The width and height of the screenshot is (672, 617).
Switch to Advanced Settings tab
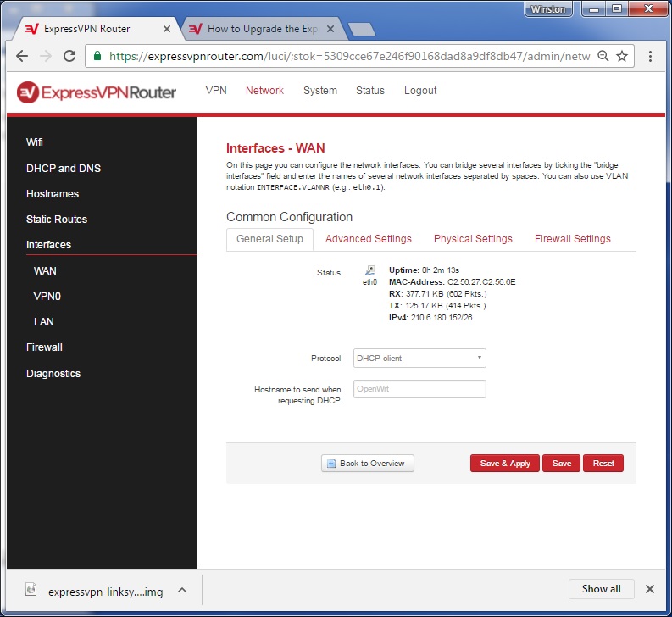click(x=368, y=239)
